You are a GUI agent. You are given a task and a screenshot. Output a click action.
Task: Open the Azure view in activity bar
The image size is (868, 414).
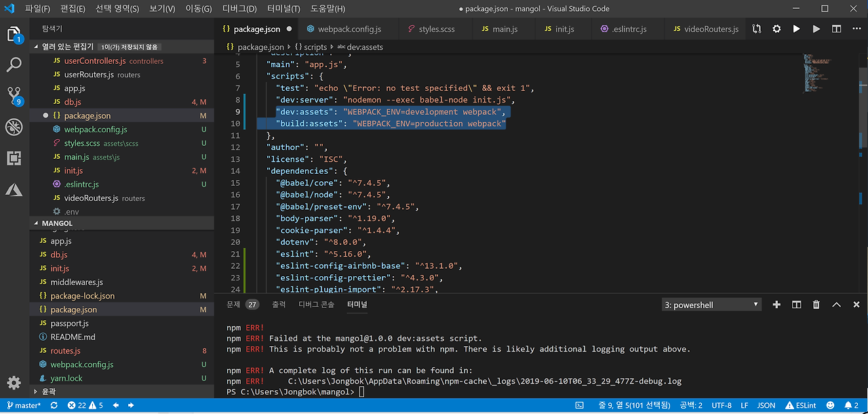tap(14, 189)
